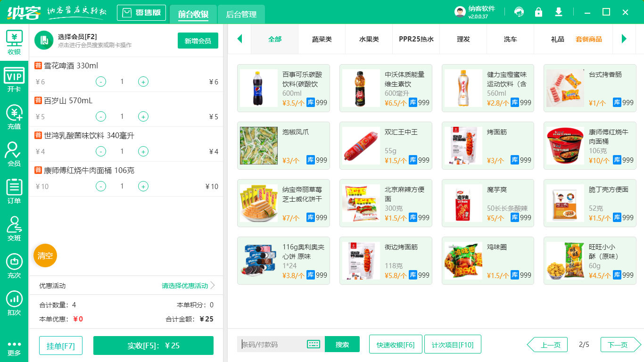
Task: Click the 充值 recharge sidebar icon
Action: tap(14, 117)
